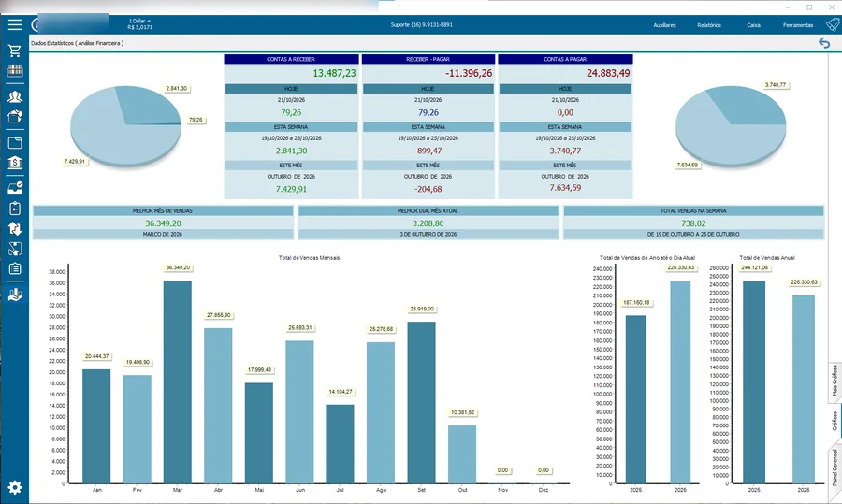Click the notification bell icon

coord(833,24)
